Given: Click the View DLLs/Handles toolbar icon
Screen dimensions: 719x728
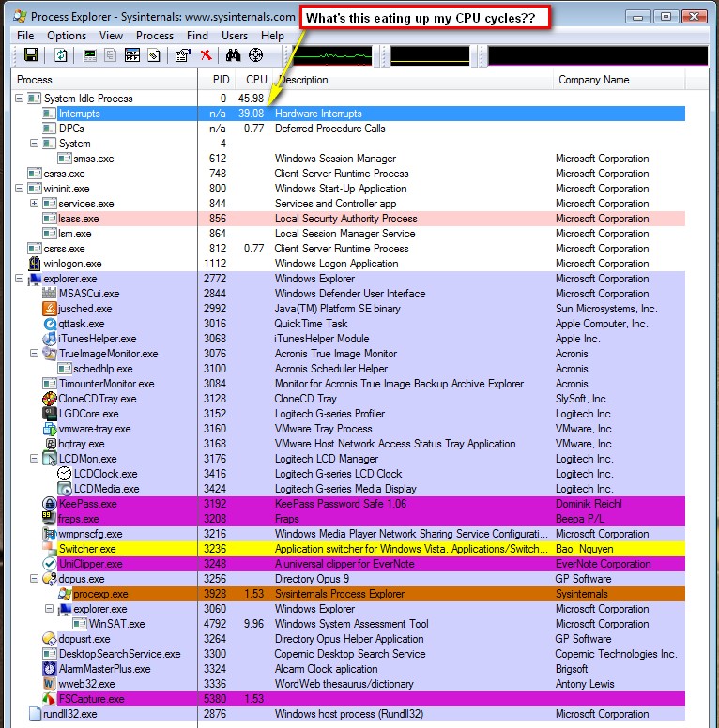Looking at the screenshot, I should click(154, 55).
